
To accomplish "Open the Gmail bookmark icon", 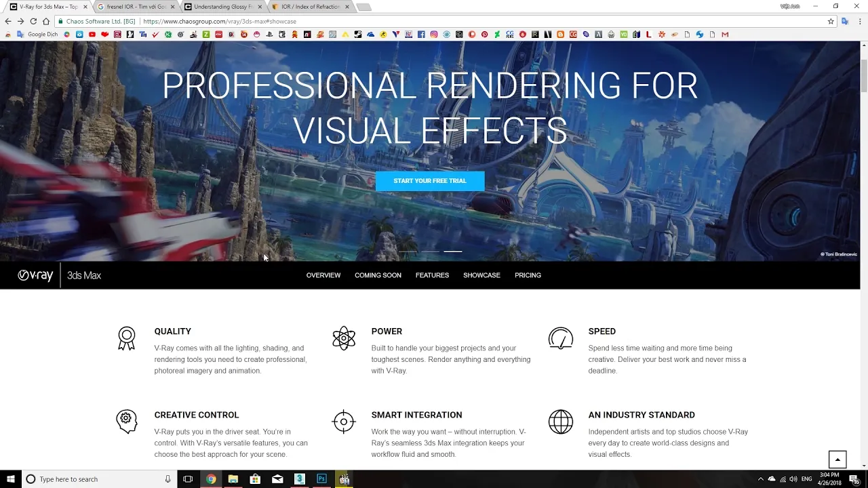I will pyautogui.click(x=725, y=34).
